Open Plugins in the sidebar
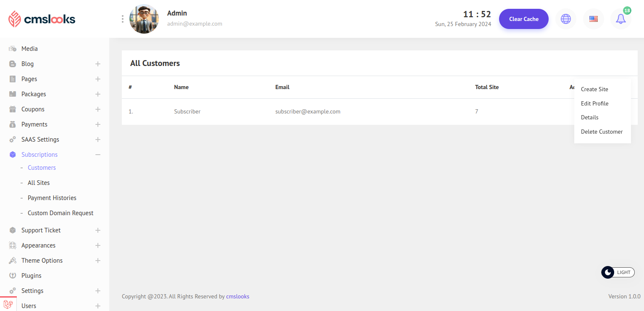Image resolution: width=644 pixels, height=311 pixels. tap(32, 276)
